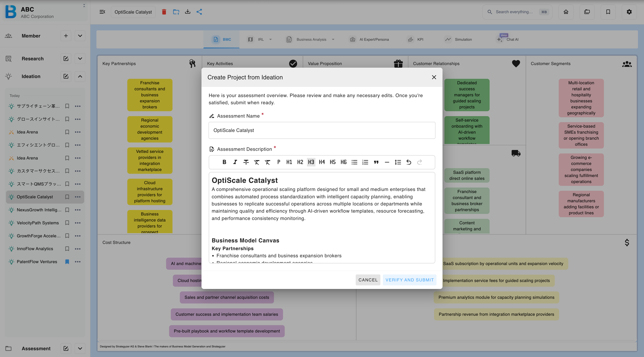Screen dimensions: 644x357
Task: Select Idea Arena below グロースインサイト
Action: coord(27,132)
